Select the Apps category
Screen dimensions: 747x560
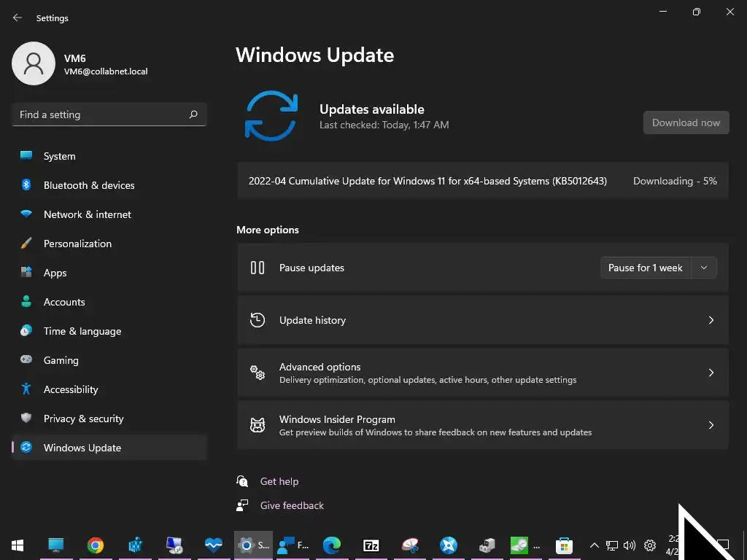pyautogui.click(x=109, y=273)
